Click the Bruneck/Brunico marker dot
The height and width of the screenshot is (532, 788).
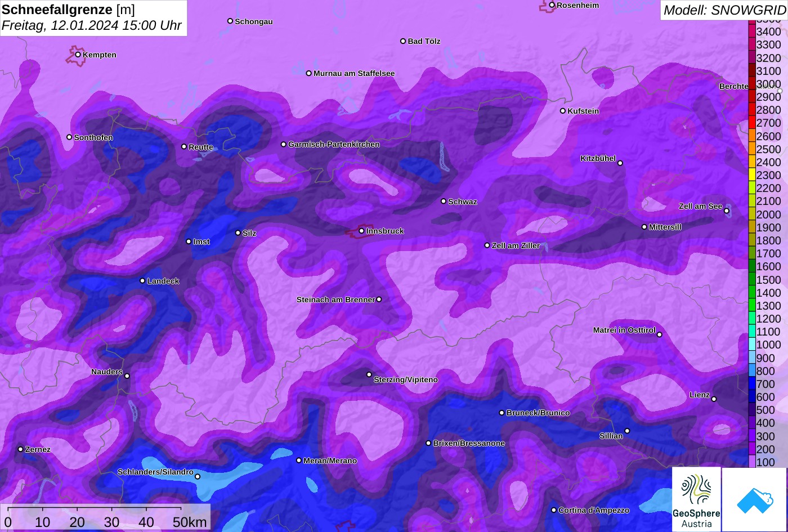click(x=502, y=413)
